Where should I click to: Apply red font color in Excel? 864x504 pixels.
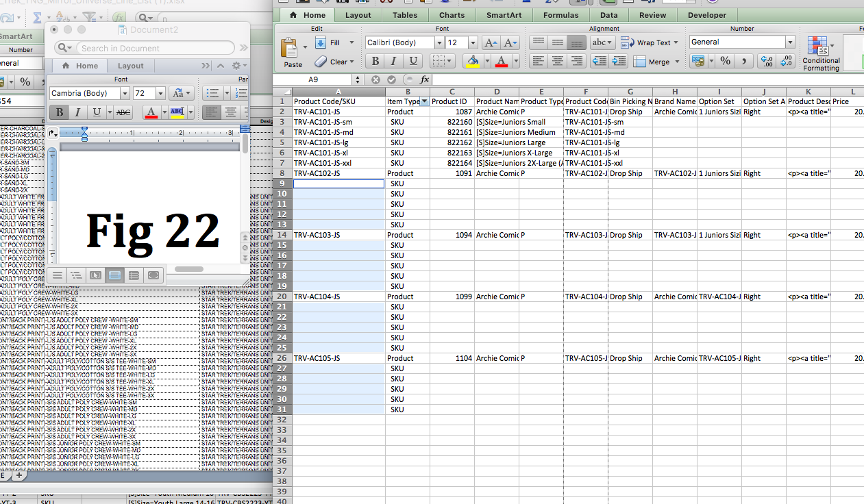(x=501, y=61)
